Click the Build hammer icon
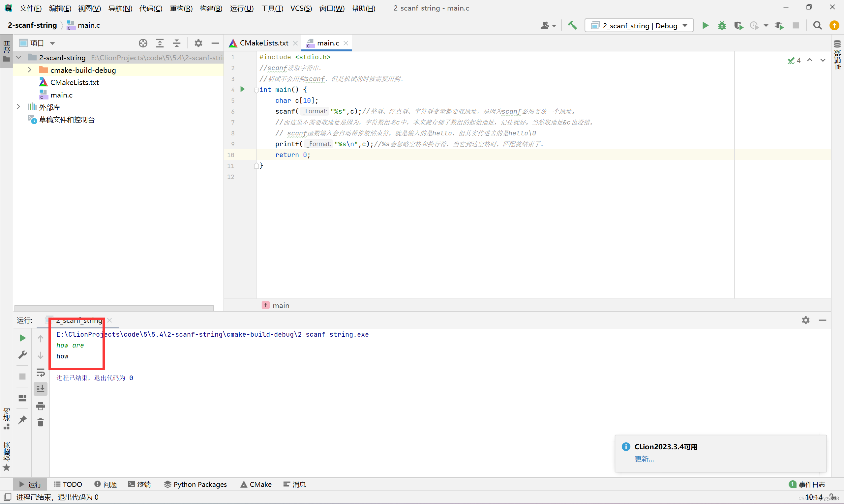This screenshot has height=504, width=844. coord(572,25)
